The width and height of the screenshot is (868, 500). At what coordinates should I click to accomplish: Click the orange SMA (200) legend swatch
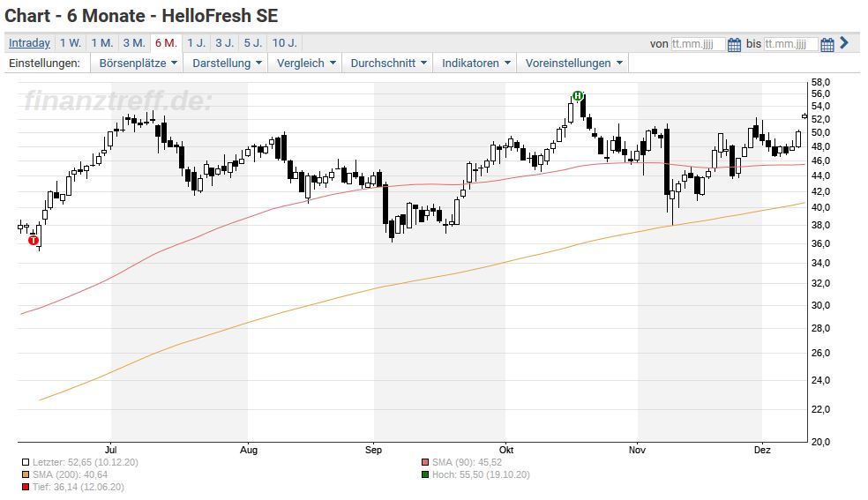[x=26, y=474]
